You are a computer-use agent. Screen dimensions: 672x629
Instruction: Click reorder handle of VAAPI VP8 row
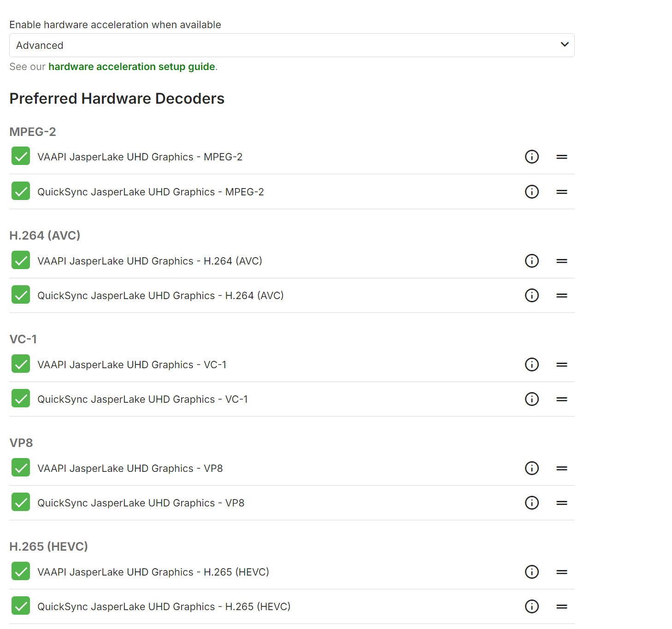pos(562,468)
